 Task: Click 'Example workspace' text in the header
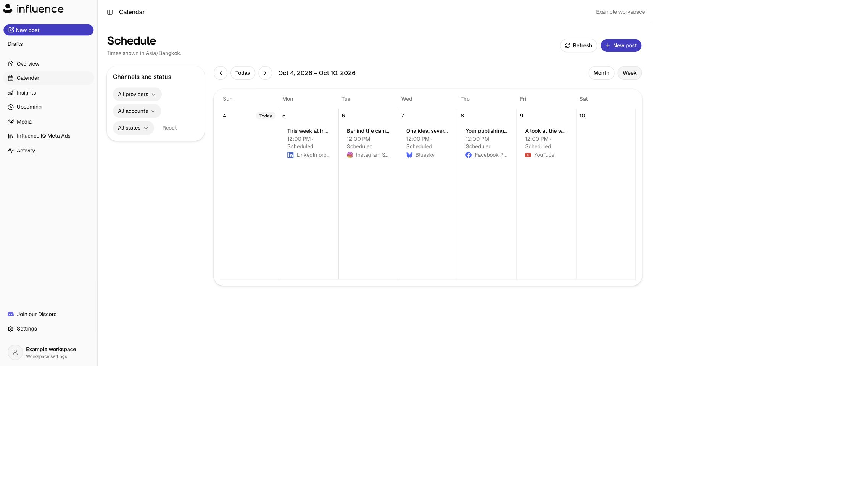point(620,12)
